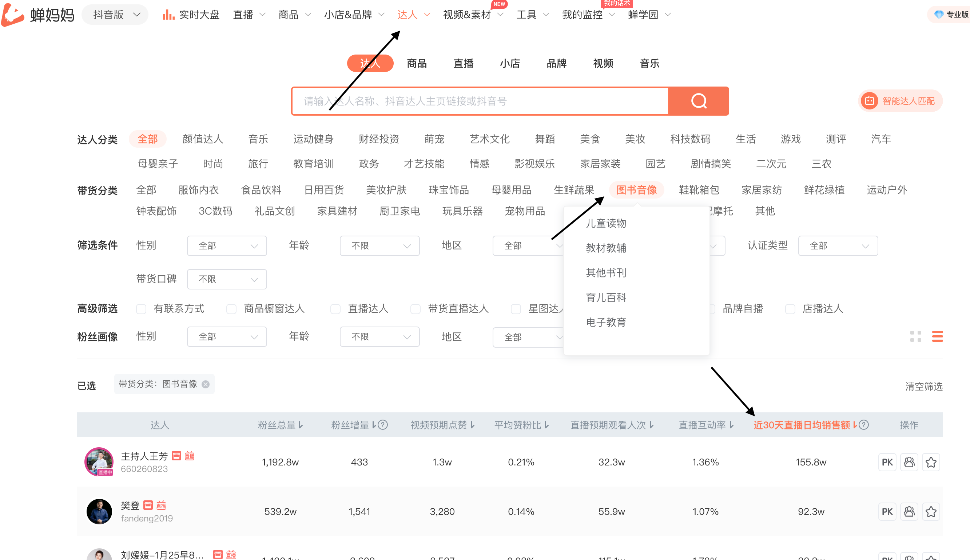Sort by 平均赞粉比 column
The image size is (970, 560).
pos(522,425)
